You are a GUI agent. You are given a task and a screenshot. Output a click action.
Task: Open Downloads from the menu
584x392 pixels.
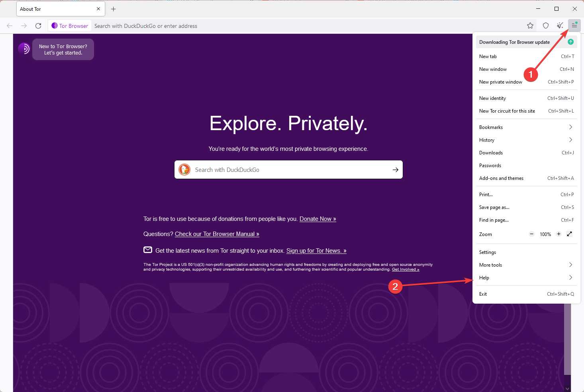[526, 153]
